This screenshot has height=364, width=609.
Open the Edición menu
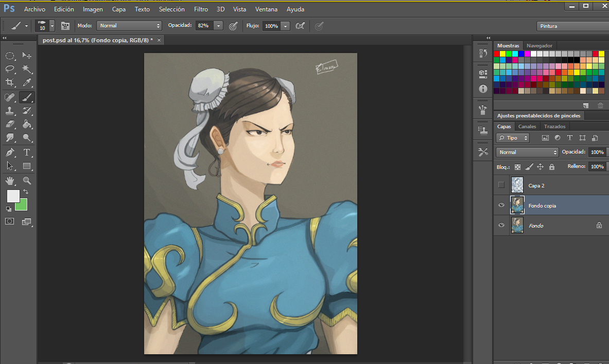tap(64, 9)
